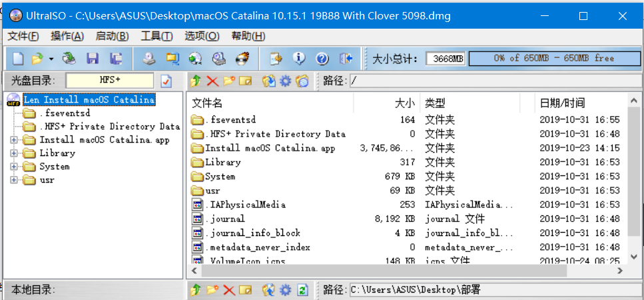The image size is (644, 300).
Task: Click the local path field C:\Users\ASUS\Desktop
Action: [496, 290]
